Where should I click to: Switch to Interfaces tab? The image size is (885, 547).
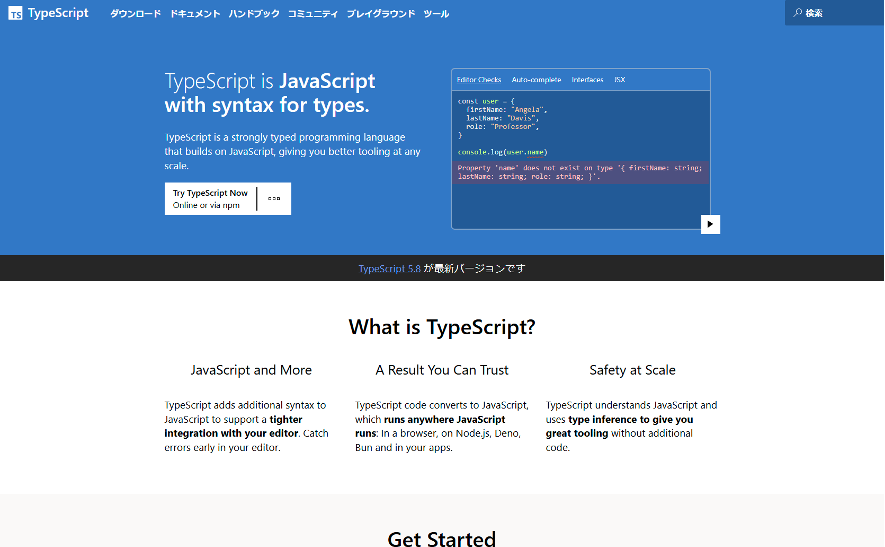tap(588, 80)
